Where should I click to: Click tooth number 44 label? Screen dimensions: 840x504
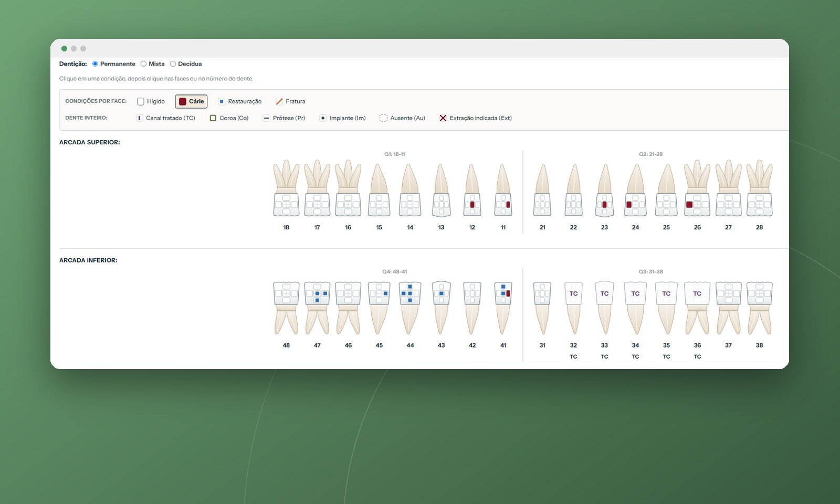click(410, 345)
